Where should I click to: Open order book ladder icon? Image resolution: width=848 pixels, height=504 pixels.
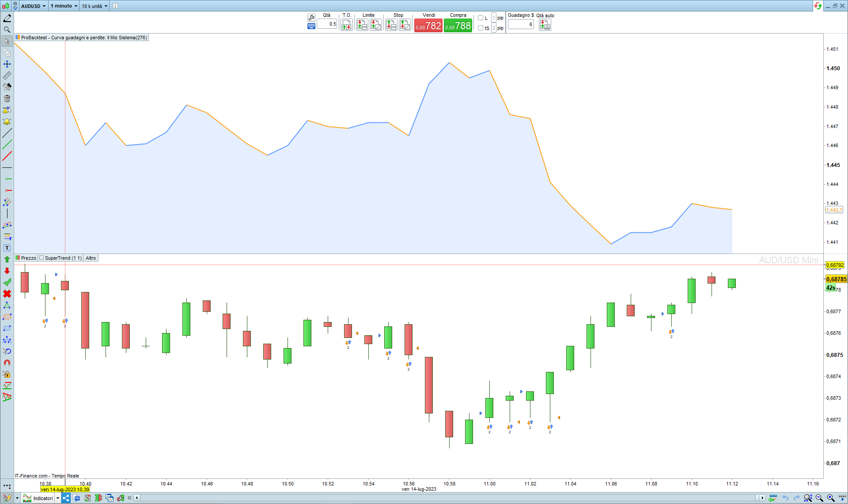pyautogui.click(x=98, y=498)
